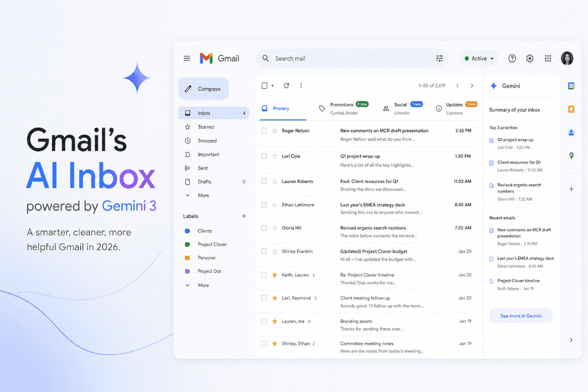
Task: Switch to the Updates tab
Action: pyautogui.click(x=456, y=109)
